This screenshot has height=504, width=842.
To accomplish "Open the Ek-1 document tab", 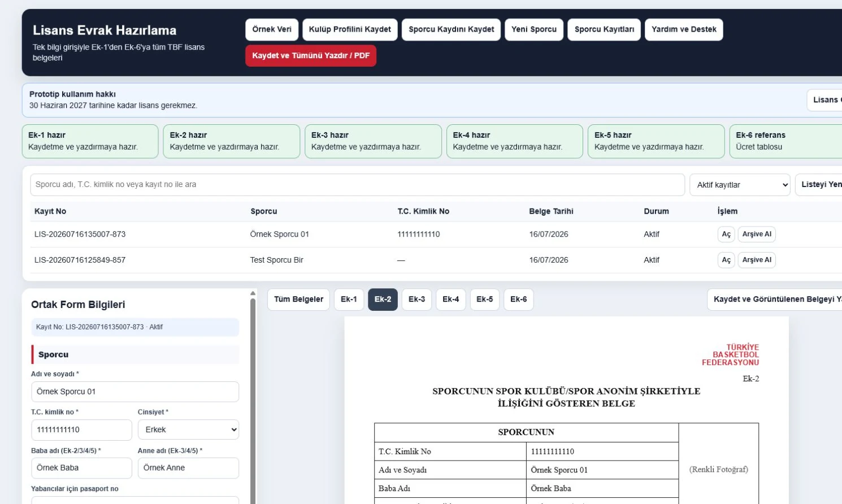I will click(x=349, y=299).
